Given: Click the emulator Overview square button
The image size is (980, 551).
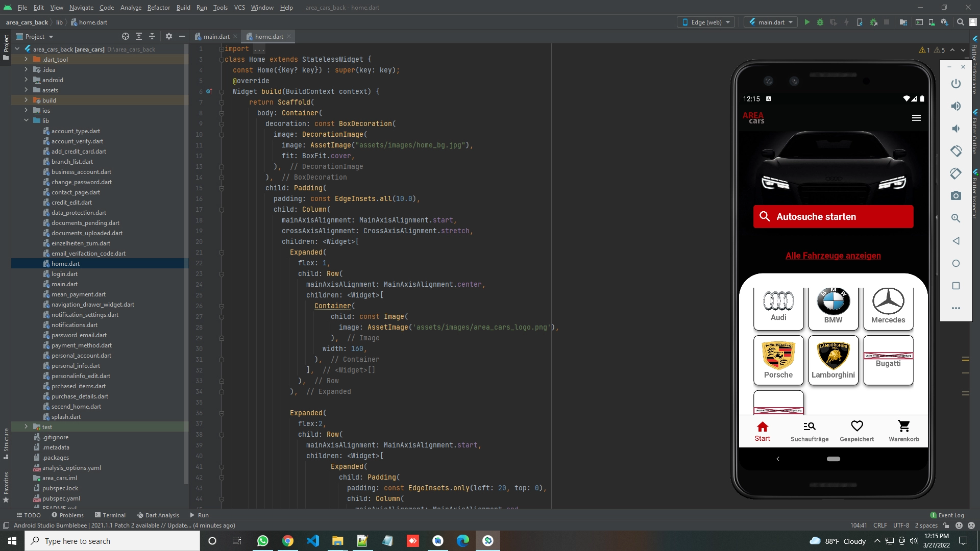Looking at the screenshot, I should pyautogui.click(x=956, y=286).
